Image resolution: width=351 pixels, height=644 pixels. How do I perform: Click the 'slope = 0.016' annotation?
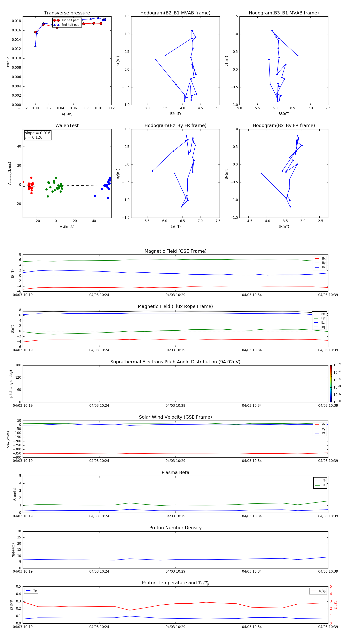point(38,133)
